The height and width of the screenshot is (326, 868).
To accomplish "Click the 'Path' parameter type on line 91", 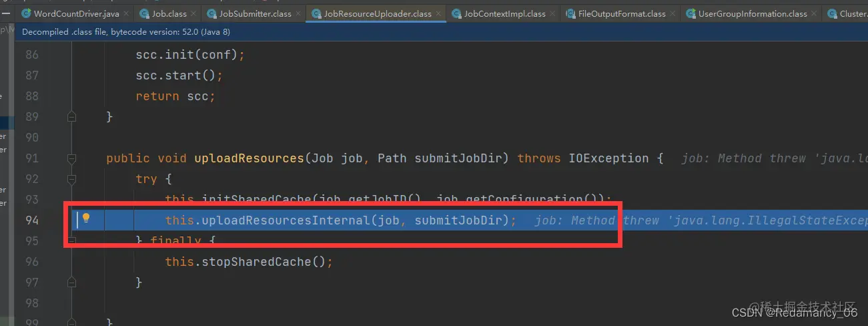I will point(392,158).
